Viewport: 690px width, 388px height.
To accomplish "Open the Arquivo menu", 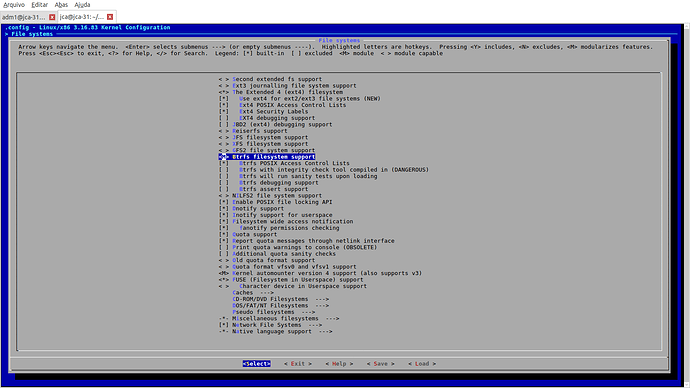I will tap(14, 5).
